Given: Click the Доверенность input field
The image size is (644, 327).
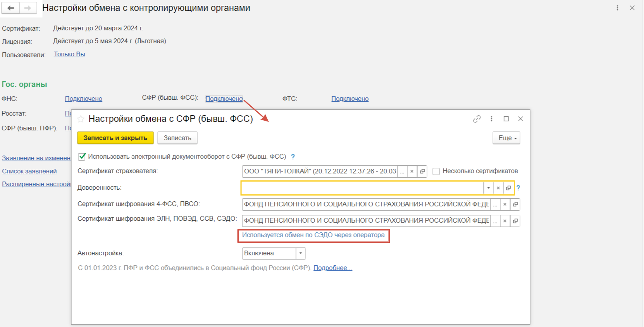Looking at the screenshot, I should (x=362, y=188).
